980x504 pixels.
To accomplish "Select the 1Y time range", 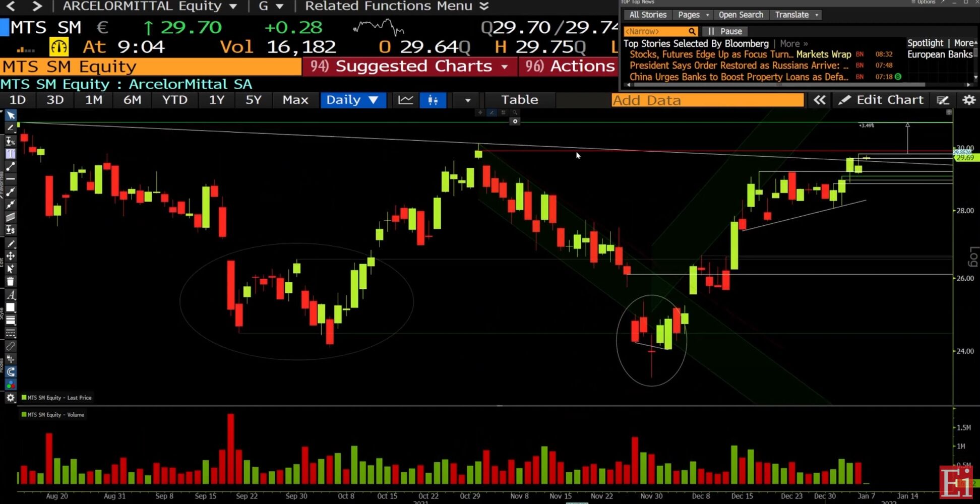I will click(x=217, y=100).
